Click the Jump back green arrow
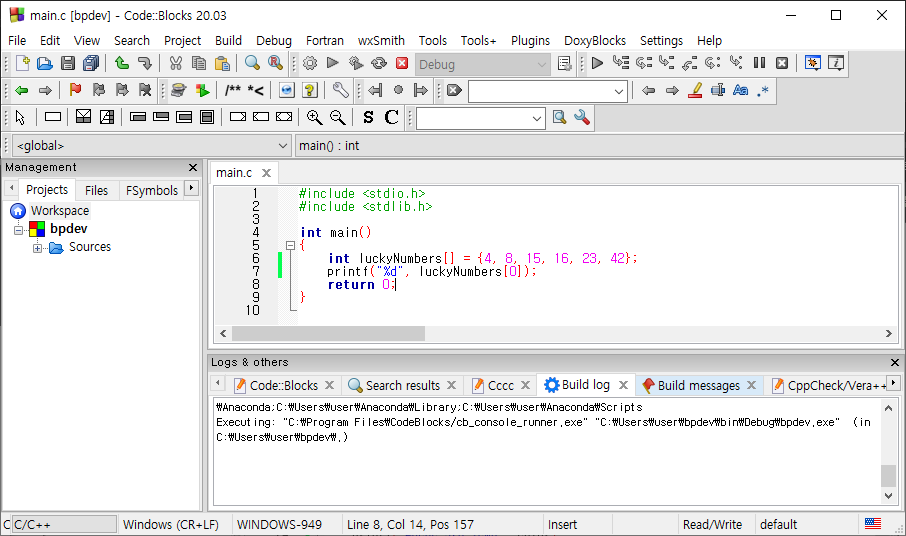 pyautogui.click(x=22, y=90)
